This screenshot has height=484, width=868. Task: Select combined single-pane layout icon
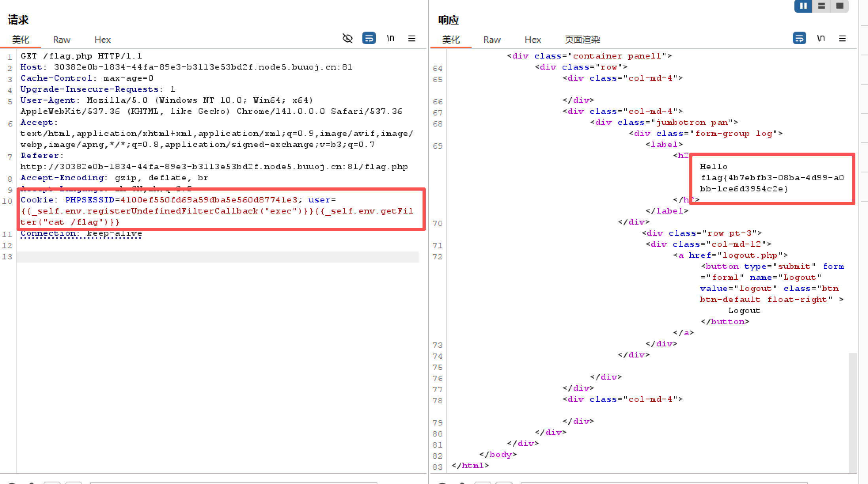(840, 6)
